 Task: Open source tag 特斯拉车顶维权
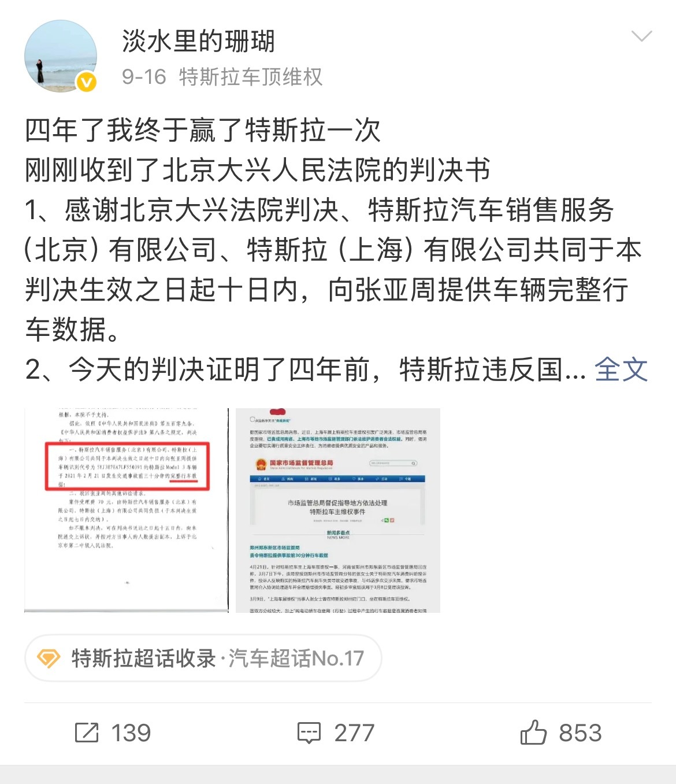click(x=251, y=77)
